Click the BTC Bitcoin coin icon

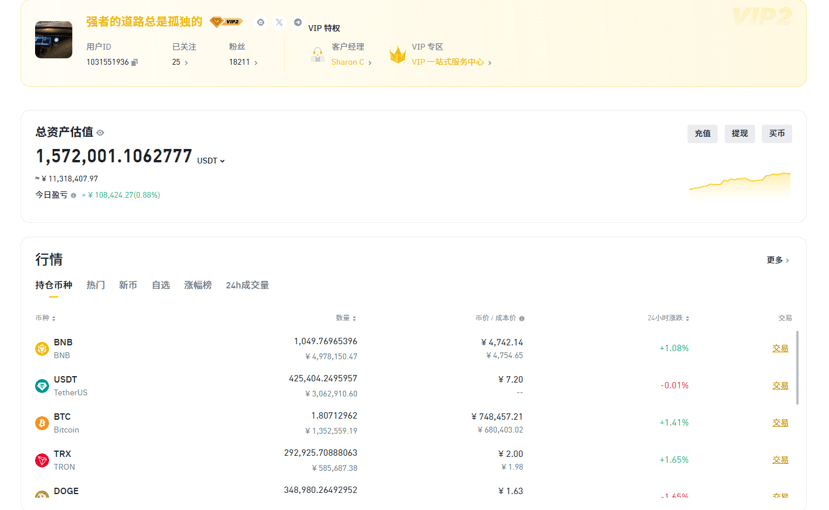[x=42, y=423]
